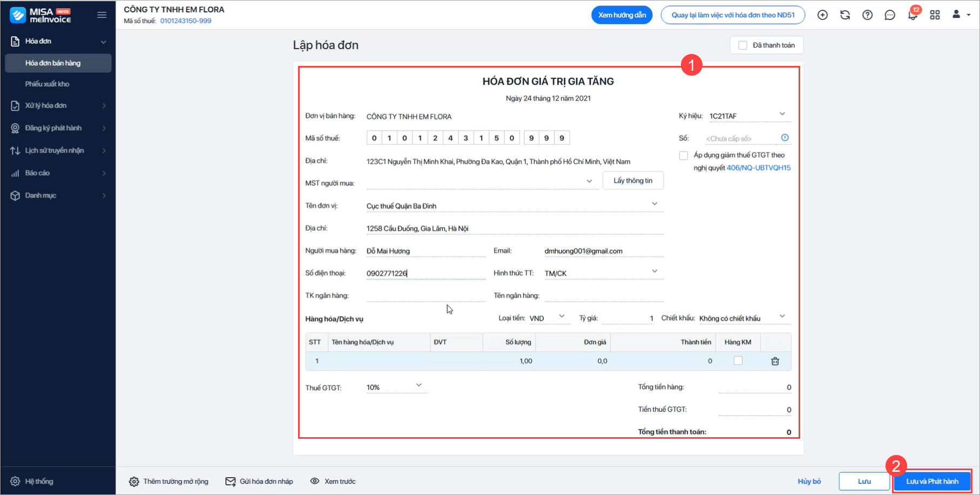Open Danh mục menu
The width and height of the screenshot is (980, 495).
[58, 196]
